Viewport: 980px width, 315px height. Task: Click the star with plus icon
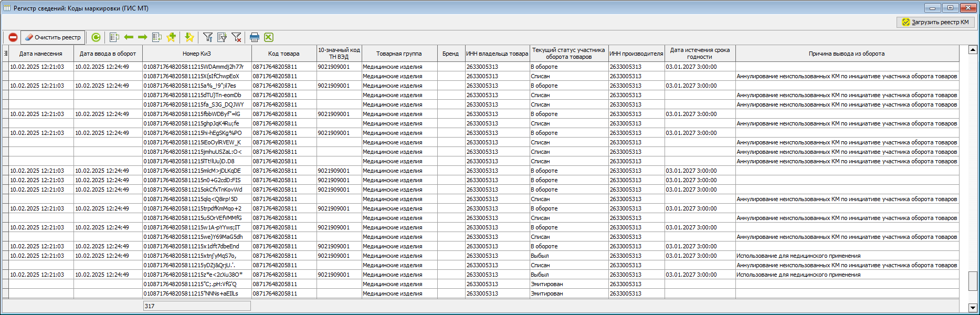click(x=171, y=37)
